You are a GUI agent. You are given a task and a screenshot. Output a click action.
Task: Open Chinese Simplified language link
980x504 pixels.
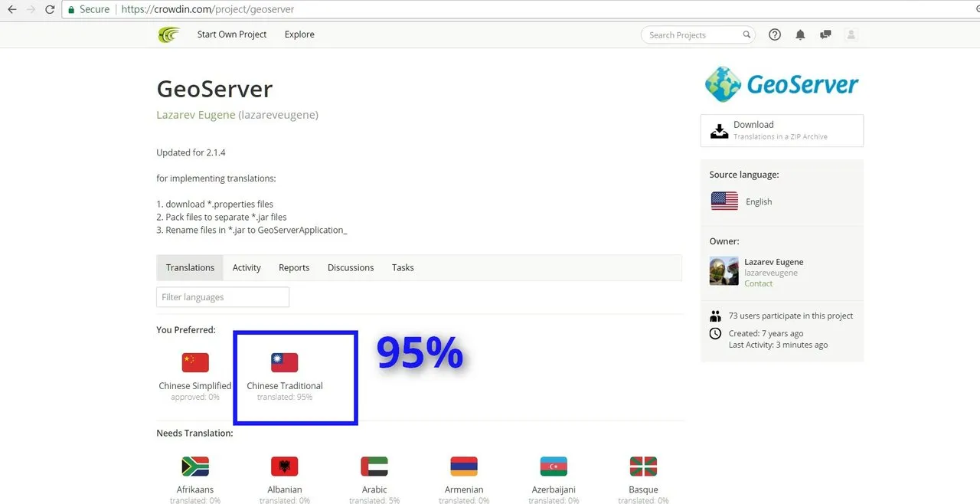tap(195, 386)
